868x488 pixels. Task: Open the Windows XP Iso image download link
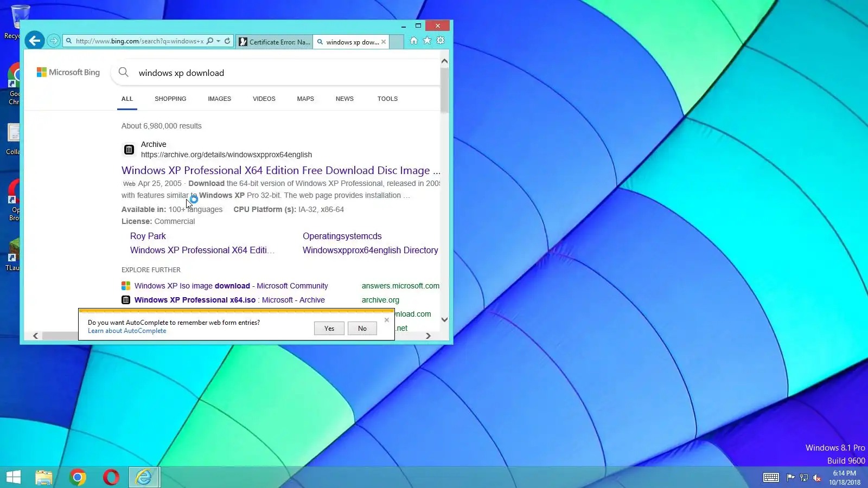[x=231, y=286]
